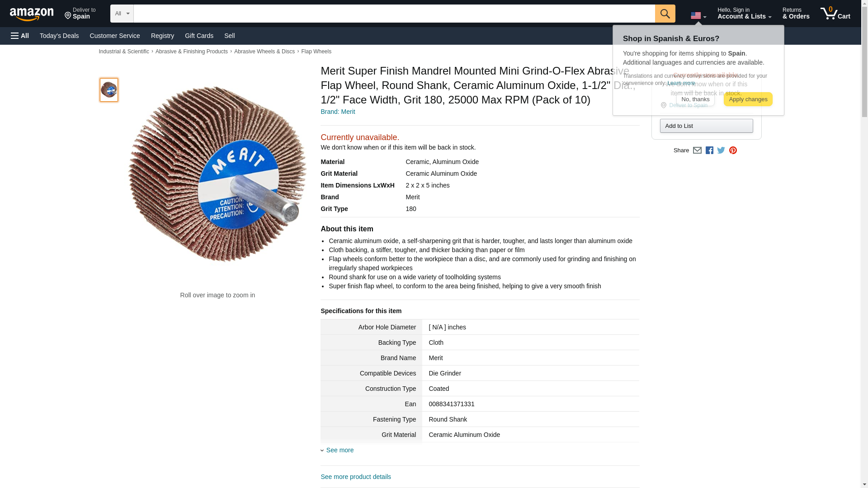The width and height of the screenshot is (868, 488).
Task: Click the search magnifier button
Action: point(665,14)
